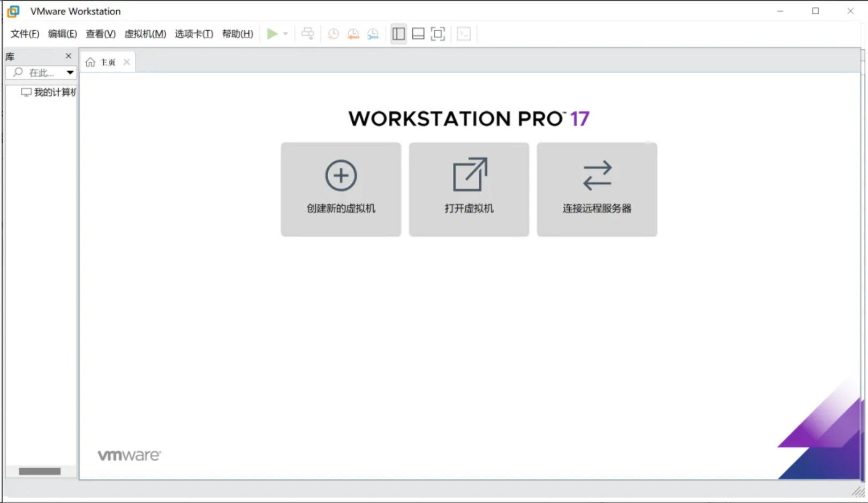The image size is (868, 503).
Task: Select 创建新的虚拟机 to create a new VM
Action: pos(341,189)
